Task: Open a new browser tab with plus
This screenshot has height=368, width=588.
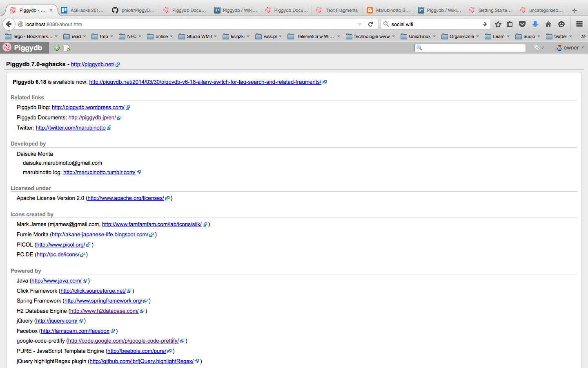Action: coord(574,10)
